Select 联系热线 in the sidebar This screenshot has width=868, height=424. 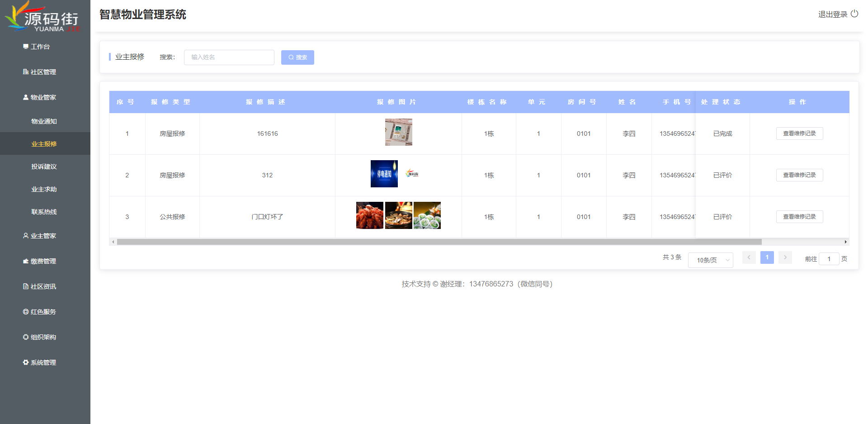coord(44,212)
